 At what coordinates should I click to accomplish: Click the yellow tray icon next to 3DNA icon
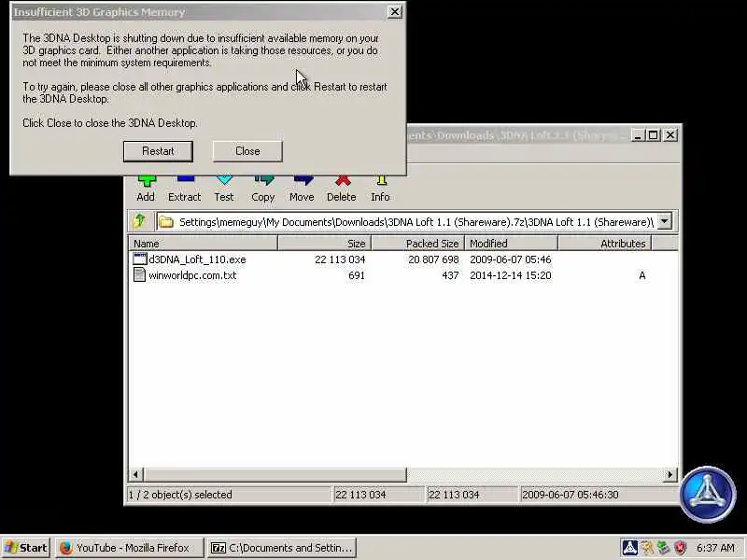[x=647, y=548]
